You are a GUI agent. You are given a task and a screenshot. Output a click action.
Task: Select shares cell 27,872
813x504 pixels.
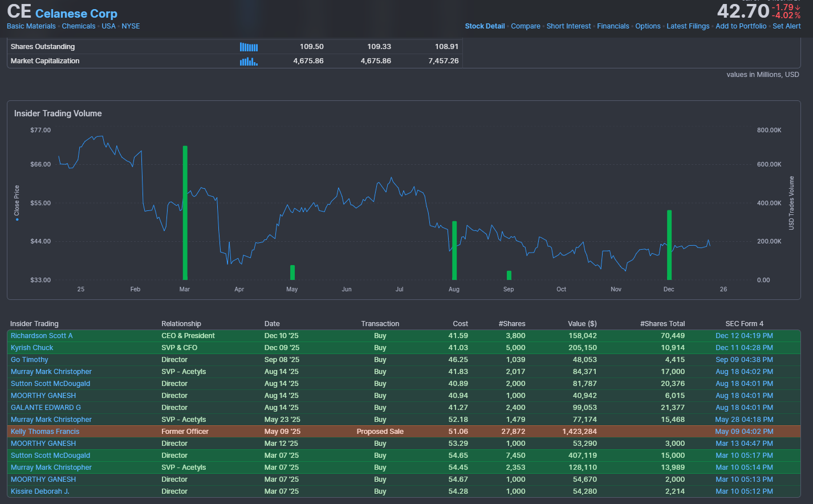tap(513, 432)
